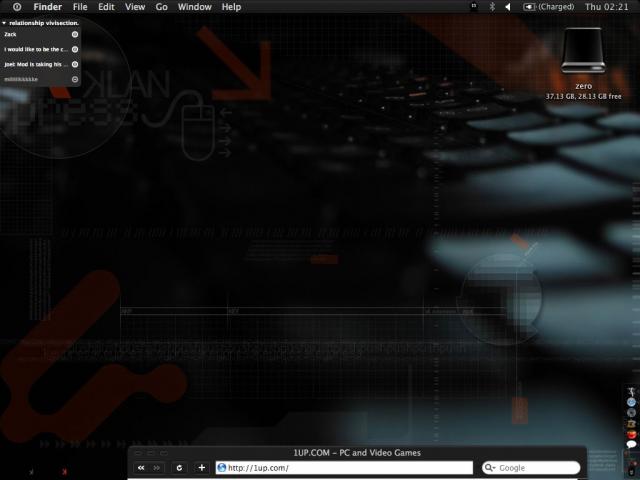Screen dimensions: 640x480
Task: Select buddy Zack in the list
Action: [11, 34]
